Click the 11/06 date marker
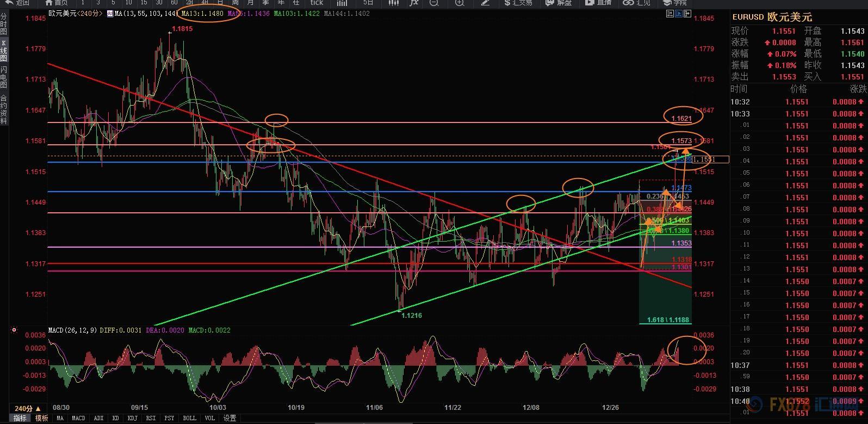Screen dimensions: 868x424 click(375, 407)
